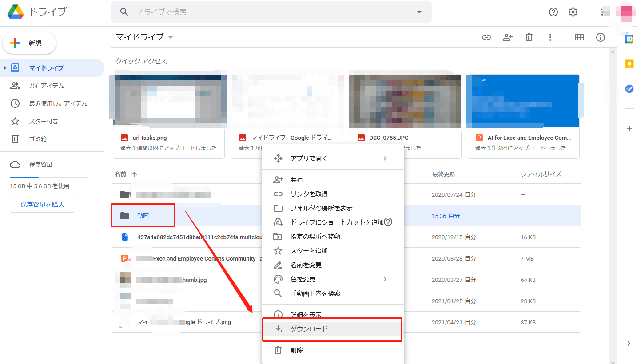Switch to grid layout view

(x=579, y=37)
